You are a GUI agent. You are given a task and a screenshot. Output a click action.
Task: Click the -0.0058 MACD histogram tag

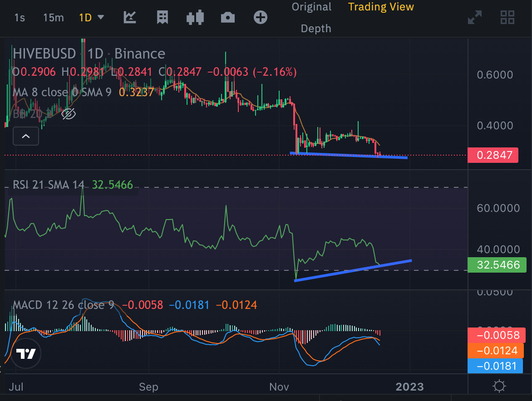point(497,335)
